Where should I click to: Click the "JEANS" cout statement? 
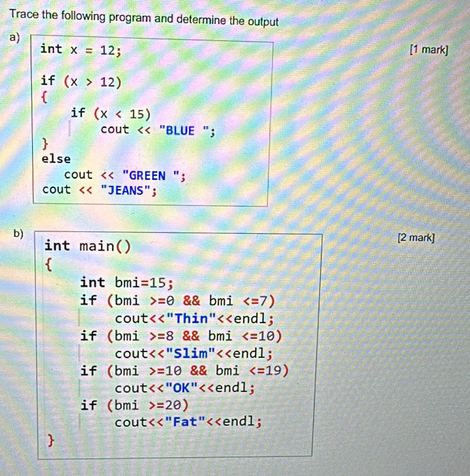coord(100,190)
